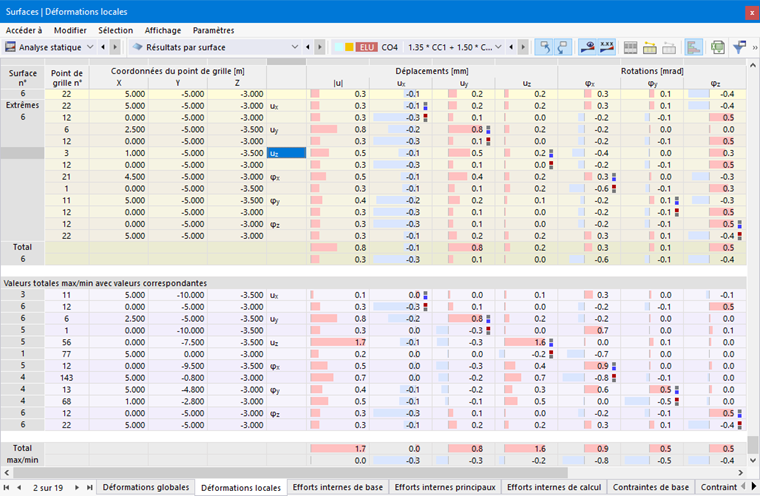Switch to Contraintes de base tab
Image resolution: width=760 pixels, height=496 pixels.
pyautogui.click(x=650, y=487)
